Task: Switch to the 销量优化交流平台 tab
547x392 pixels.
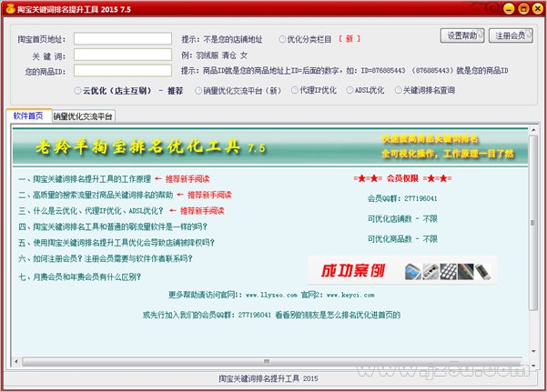Action: [x=83, y=116]
